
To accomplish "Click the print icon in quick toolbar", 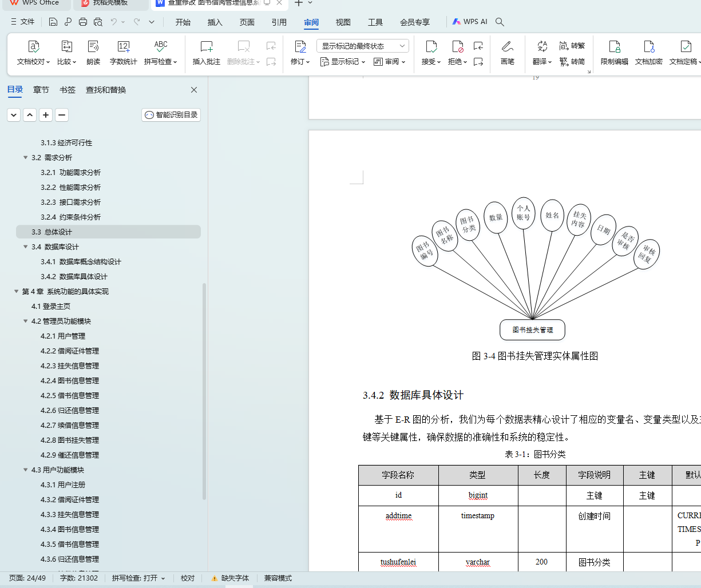I will (x=83, y=22).
